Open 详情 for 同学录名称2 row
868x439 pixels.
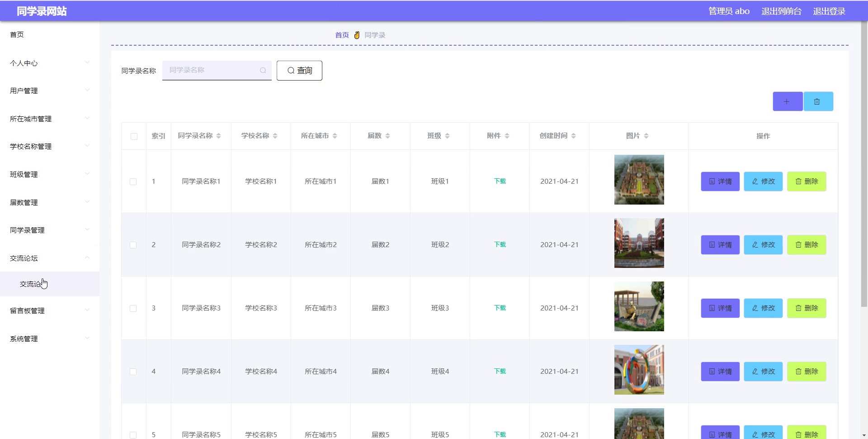(x=720, y=245)
